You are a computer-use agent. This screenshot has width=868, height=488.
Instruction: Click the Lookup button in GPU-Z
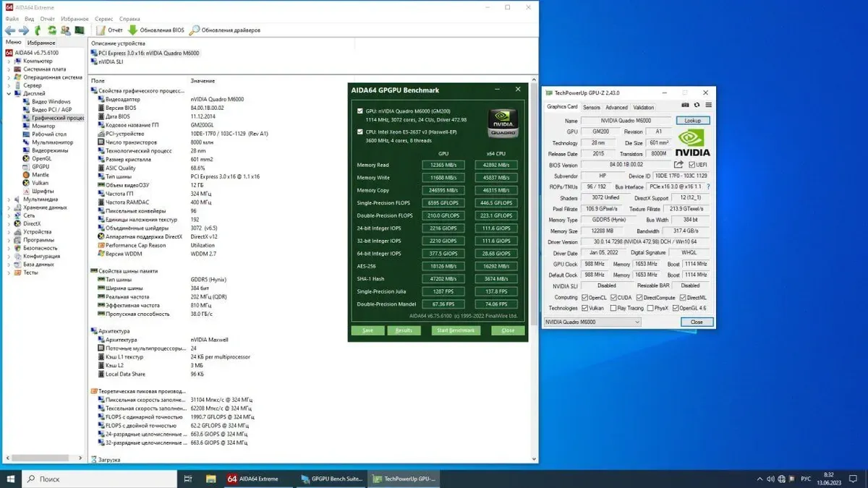[x=693, y=121]
